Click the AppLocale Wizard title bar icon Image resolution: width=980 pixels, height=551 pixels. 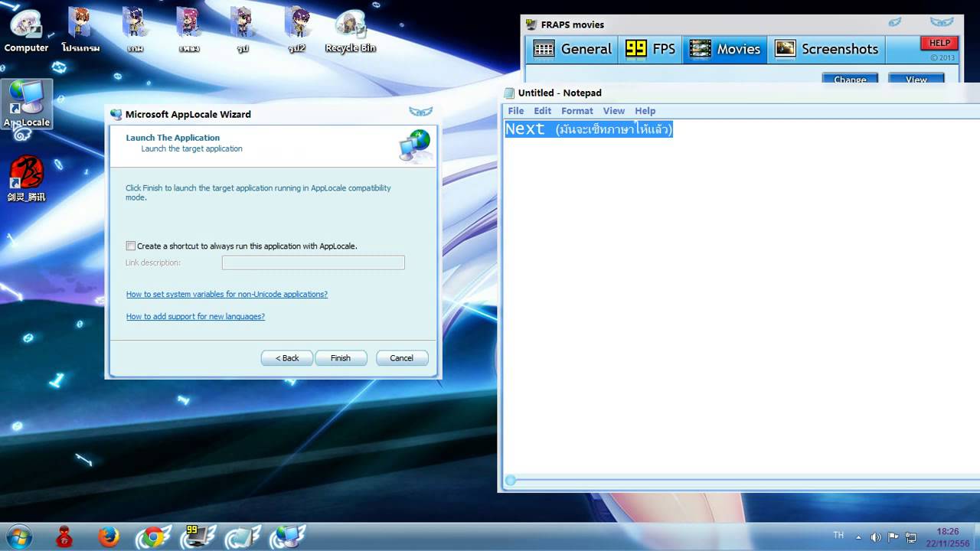point(116,114)
